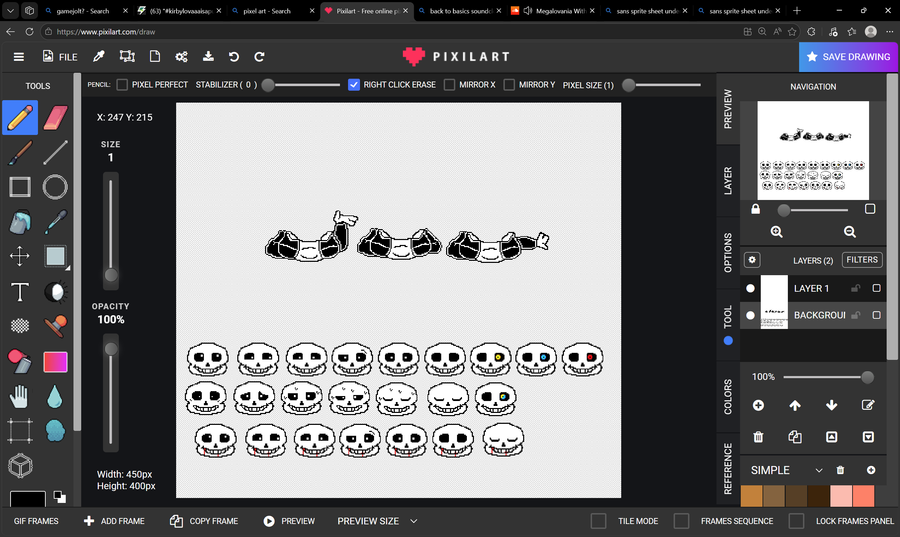
Task: Click Add Frame
Action: point(114,521)
